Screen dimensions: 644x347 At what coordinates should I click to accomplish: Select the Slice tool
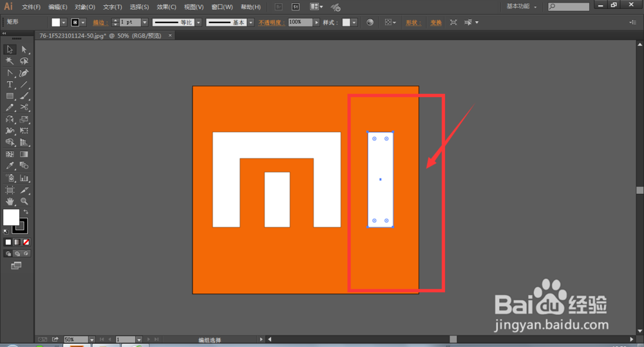tap(24, 190)
